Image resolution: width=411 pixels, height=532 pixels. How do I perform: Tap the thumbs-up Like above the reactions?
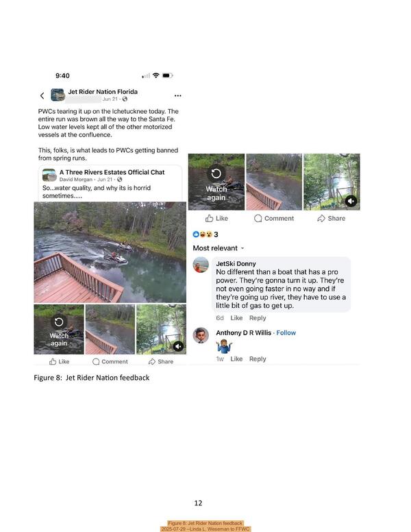[x=216, y=219]
